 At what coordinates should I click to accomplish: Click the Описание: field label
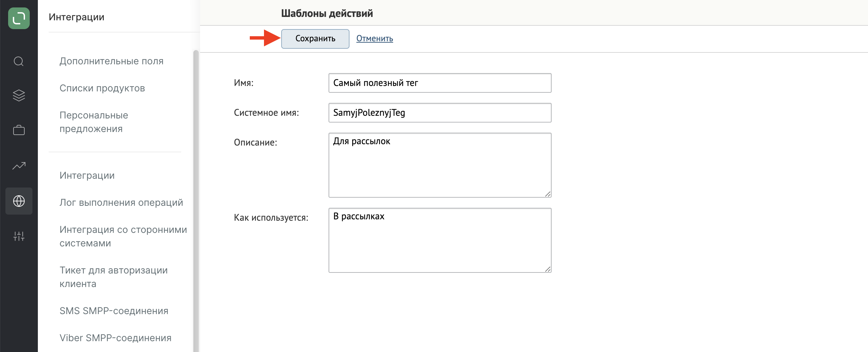(x=256, y=142)
